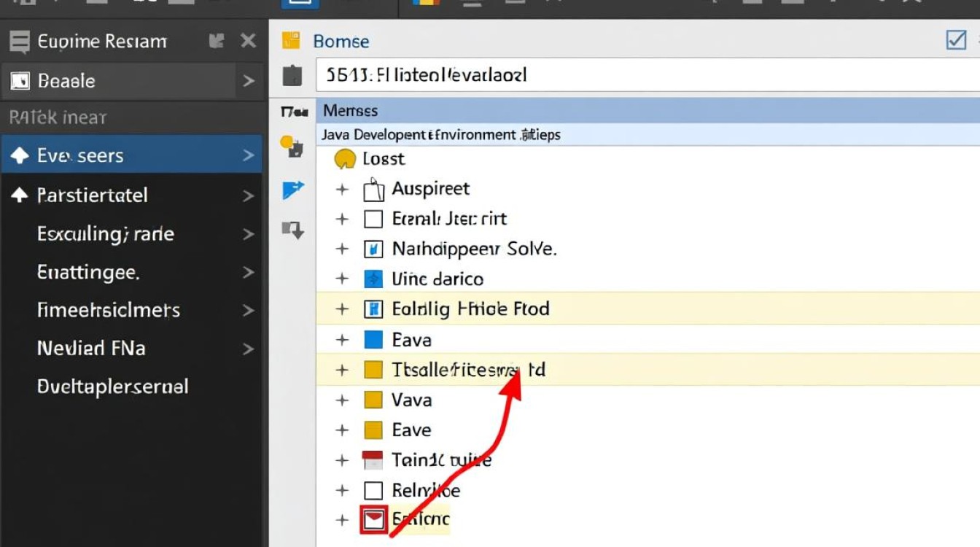Click the blue flag icon in left gutter

click(x=292, y=190)
